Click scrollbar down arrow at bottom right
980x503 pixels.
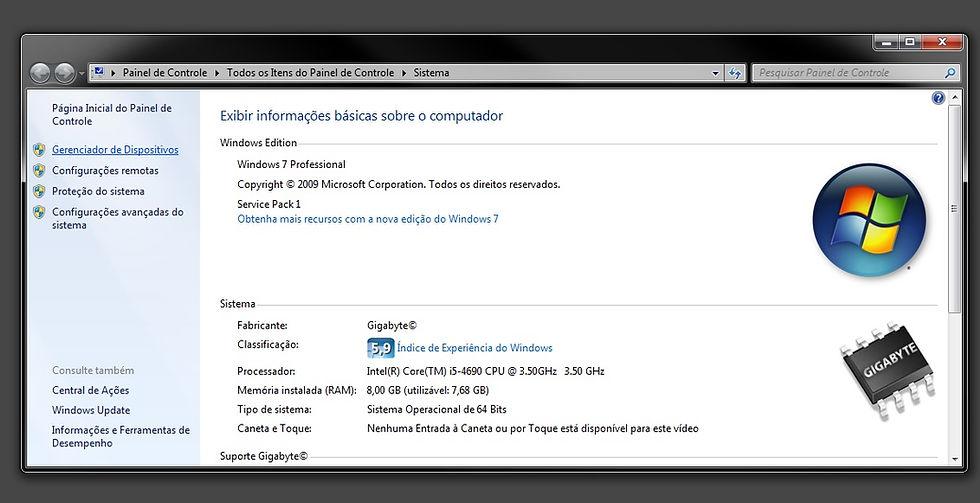954,459
